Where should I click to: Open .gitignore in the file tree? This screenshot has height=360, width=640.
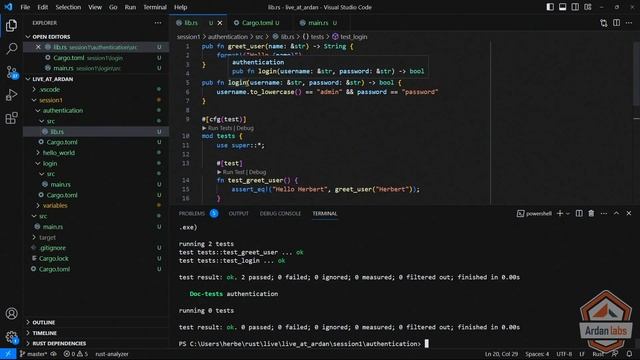[x=52, y=248]
